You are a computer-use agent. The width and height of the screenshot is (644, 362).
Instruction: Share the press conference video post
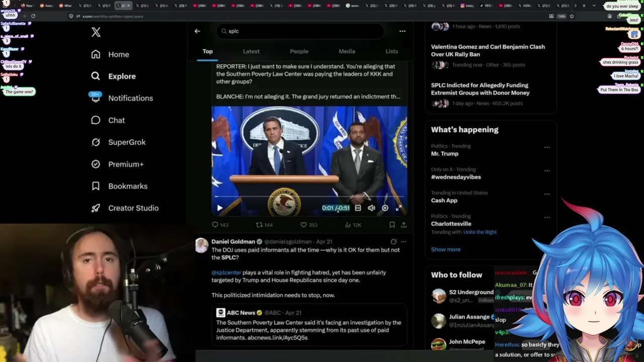tap(404, 225)
